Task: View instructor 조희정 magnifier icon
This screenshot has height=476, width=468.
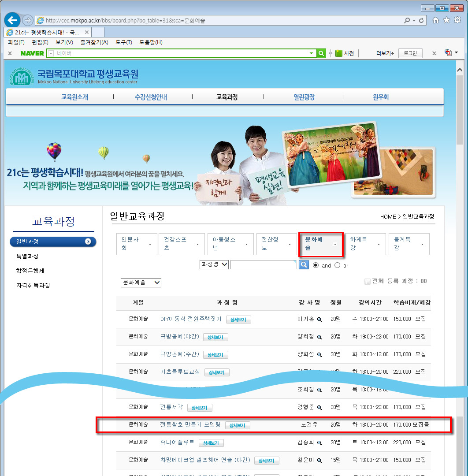Action: [319, 390]
